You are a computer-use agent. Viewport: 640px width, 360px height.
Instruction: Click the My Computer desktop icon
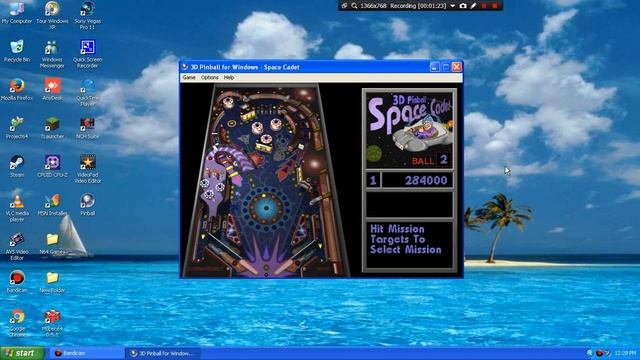coord(16,13)
